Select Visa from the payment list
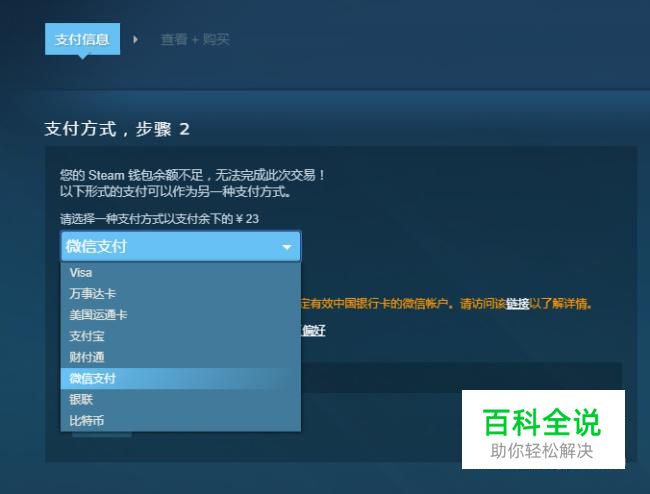This screenshot has width=650, height=494. tap(181, 273)
